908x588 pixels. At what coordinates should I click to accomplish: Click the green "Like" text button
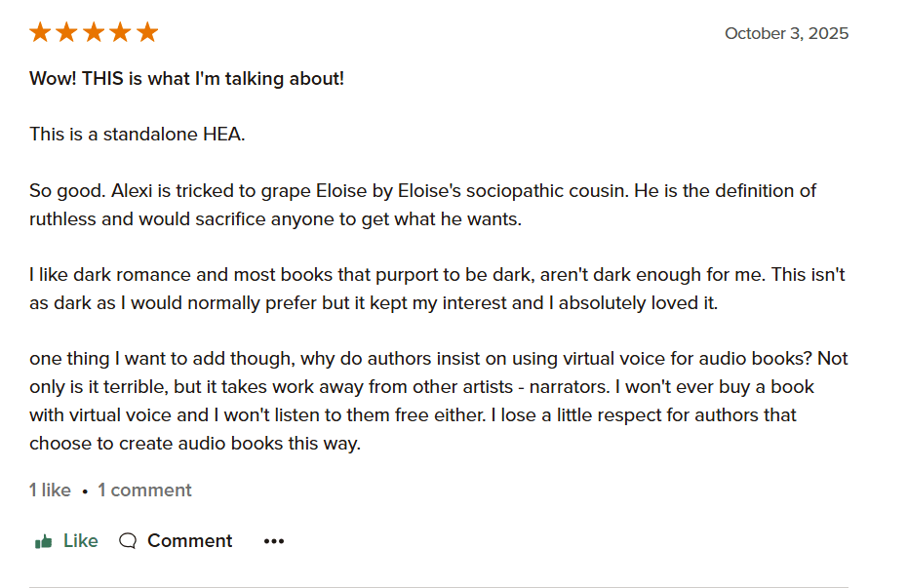tap(80, 541)
